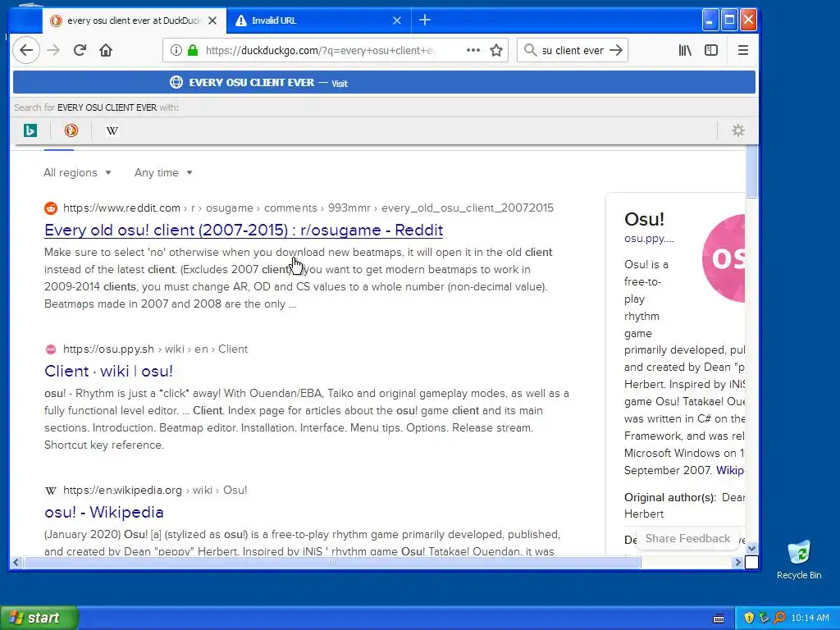Click Share Feedback button
The height and width of the screenshot is (630, 840).
[687, 538]
